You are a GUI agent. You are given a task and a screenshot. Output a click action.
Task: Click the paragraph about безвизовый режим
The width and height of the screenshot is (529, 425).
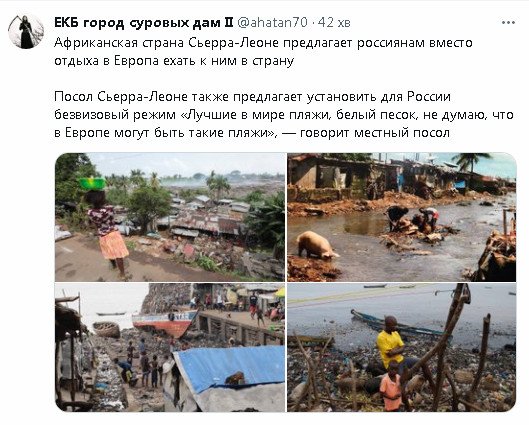(x=284, y=115)
